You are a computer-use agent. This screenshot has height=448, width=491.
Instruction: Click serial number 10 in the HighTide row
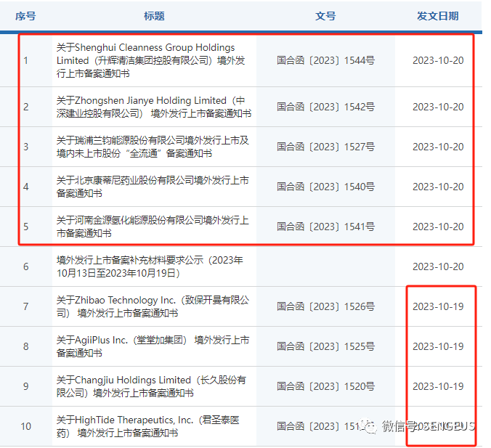tap(25, 426)
